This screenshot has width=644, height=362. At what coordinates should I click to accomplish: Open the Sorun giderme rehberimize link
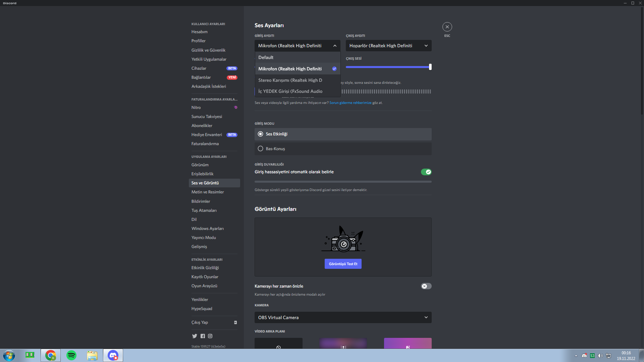point(350,103)
